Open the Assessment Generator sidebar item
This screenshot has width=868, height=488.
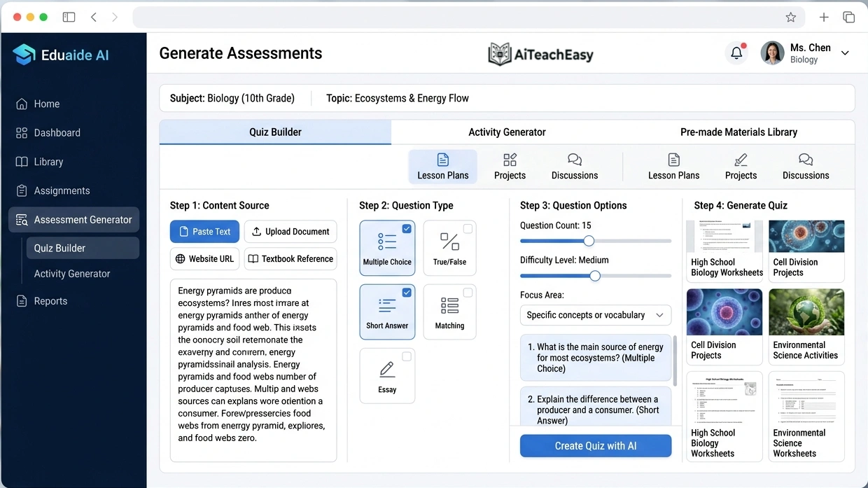pyautogui.click(x=73, y=219)
